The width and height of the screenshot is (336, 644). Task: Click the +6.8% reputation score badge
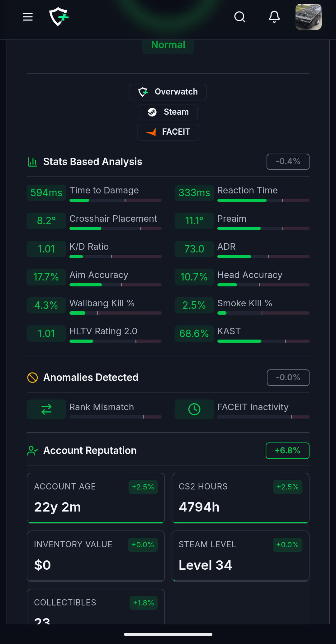click(x=287, y=451)
